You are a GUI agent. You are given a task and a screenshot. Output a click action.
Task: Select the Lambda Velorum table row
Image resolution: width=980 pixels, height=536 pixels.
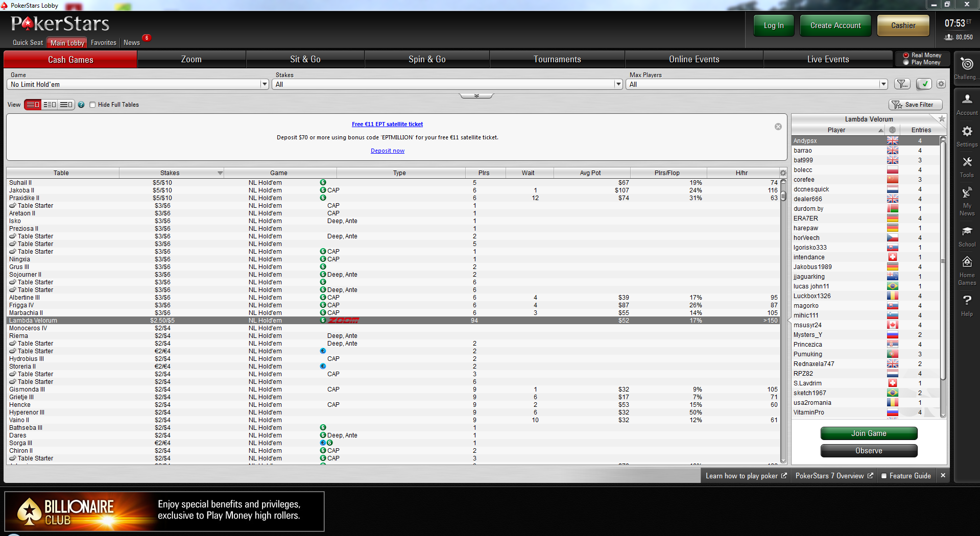point(393,321)
